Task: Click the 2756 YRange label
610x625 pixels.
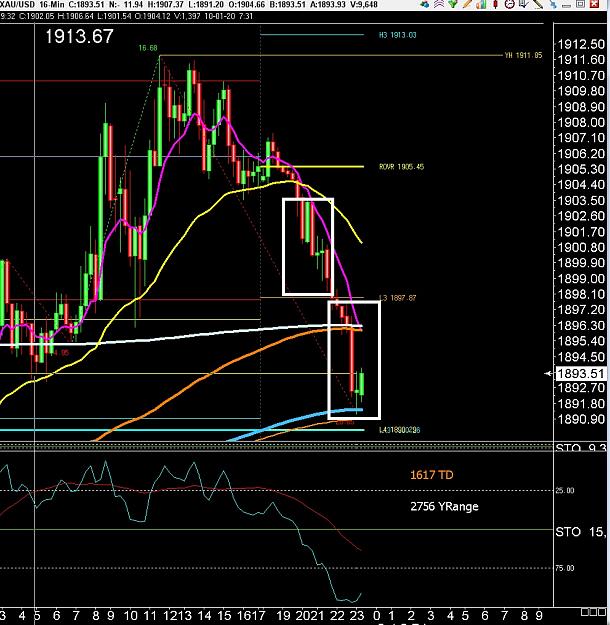Action: point(444,506)
